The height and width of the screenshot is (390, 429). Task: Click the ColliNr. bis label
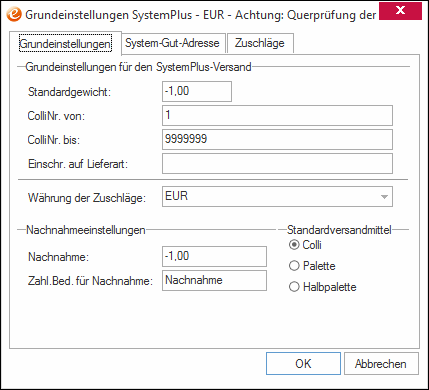click(54, 140)
